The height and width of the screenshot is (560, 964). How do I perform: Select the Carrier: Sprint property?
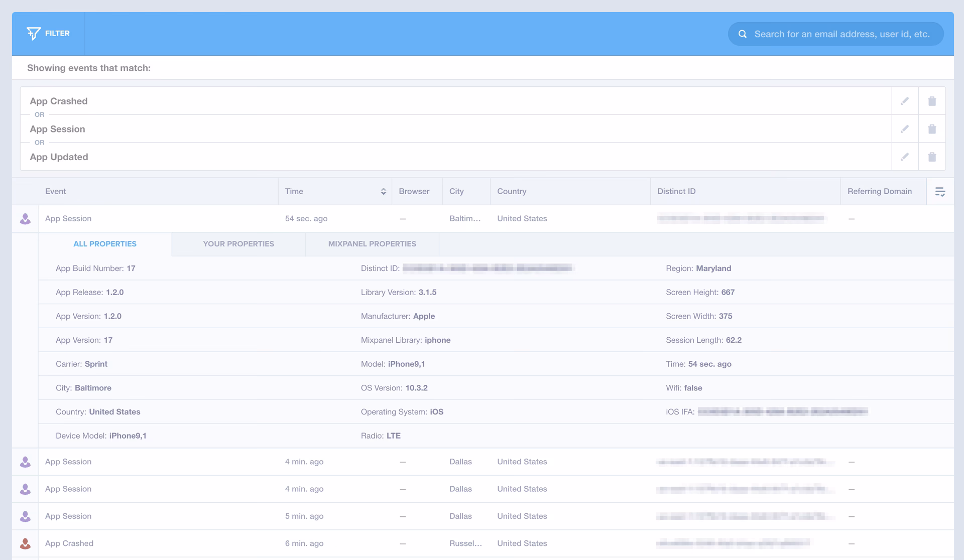click(81, 364)
